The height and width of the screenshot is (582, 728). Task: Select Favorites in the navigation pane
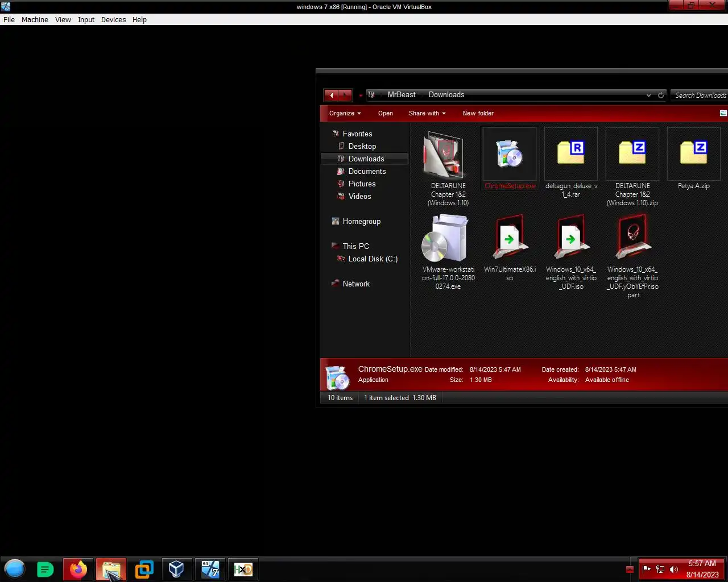tap(357, 134)
